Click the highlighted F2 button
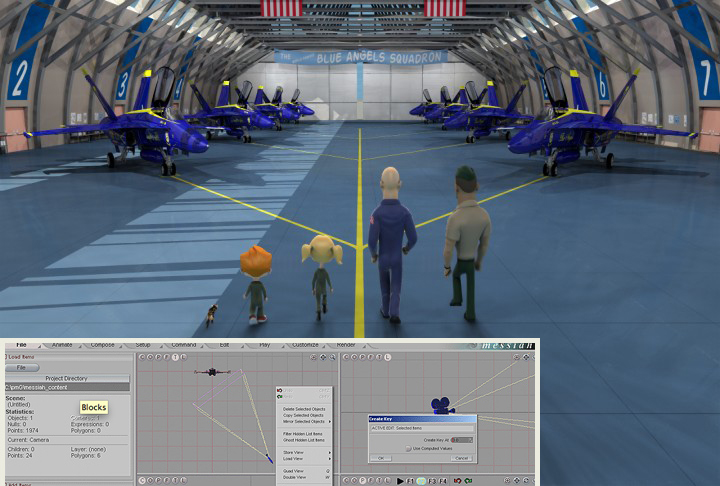This screenshot has height=486, width=720. tap(421, 481)
